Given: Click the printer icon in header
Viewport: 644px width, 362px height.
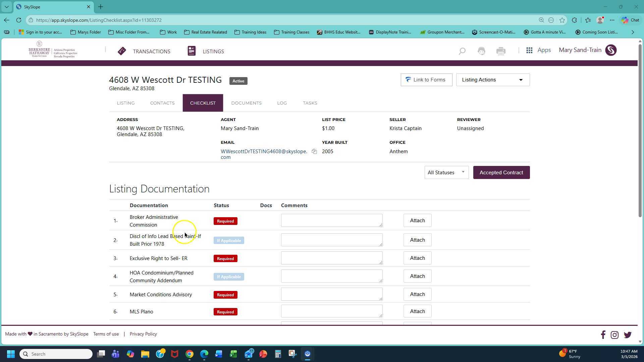Looking at the screenshot, I should [501, 51].
